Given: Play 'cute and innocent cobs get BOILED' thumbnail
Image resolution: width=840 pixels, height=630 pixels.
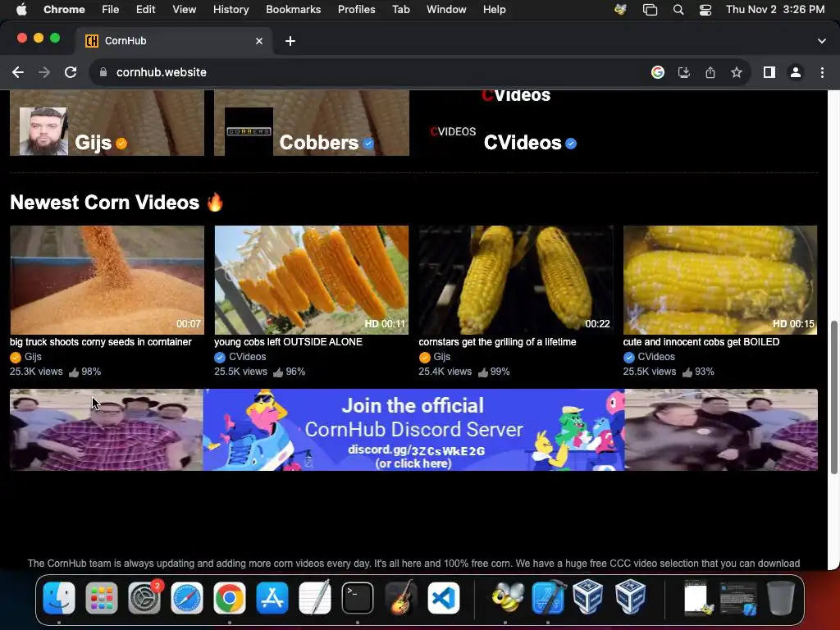Looking at the screenshot, I should pos(720,280).
